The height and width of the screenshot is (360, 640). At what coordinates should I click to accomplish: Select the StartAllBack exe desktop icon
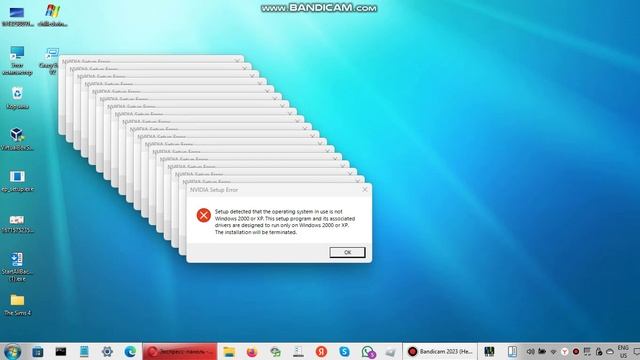(17, 267)
